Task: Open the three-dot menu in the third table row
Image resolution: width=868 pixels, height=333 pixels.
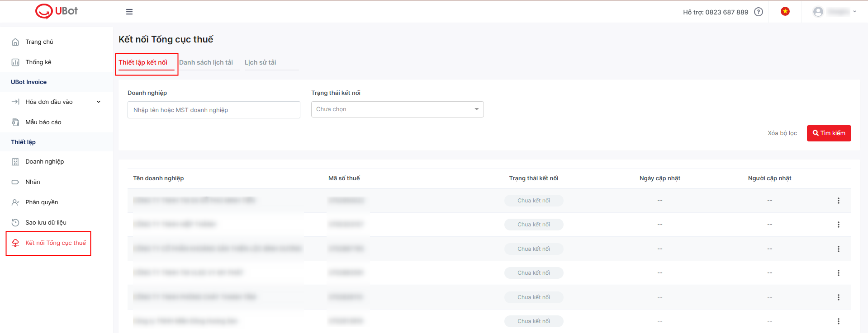Action: pyautogui.click(x=839, y=249)
